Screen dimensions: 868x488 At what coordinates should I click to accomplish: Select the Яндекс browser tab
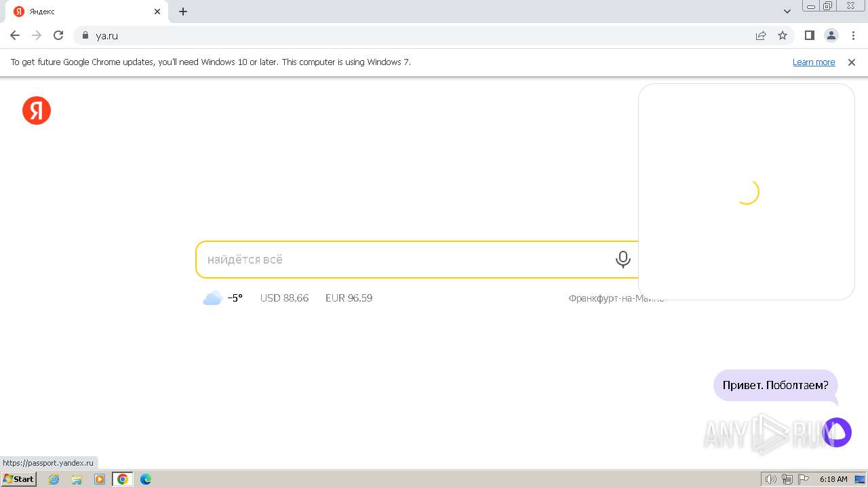88,12
